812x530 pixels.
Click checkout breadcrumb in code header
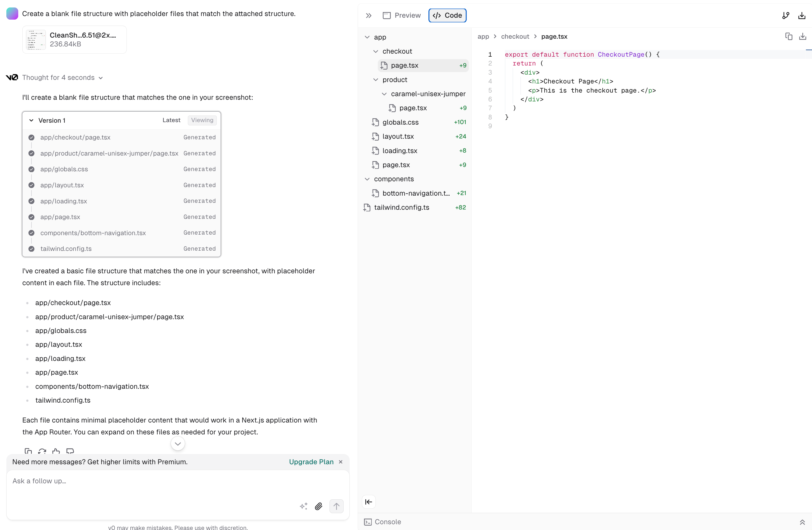click(x=515, y=36)
